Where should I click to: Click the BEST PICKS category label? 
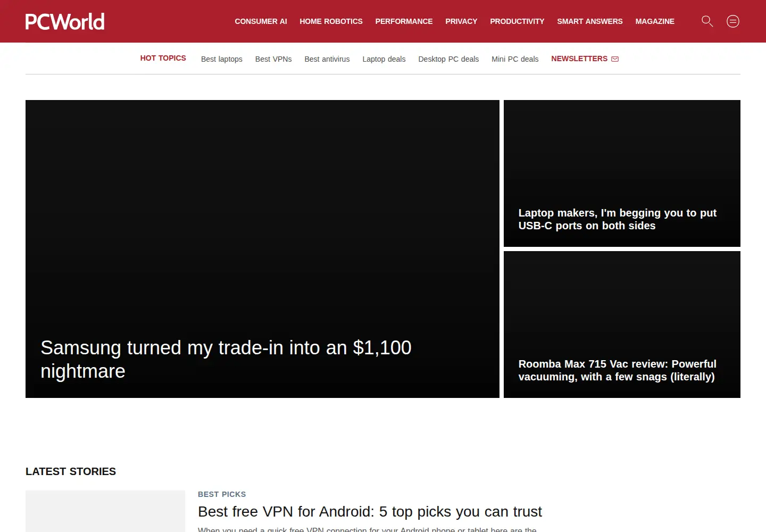pos(222,494)
